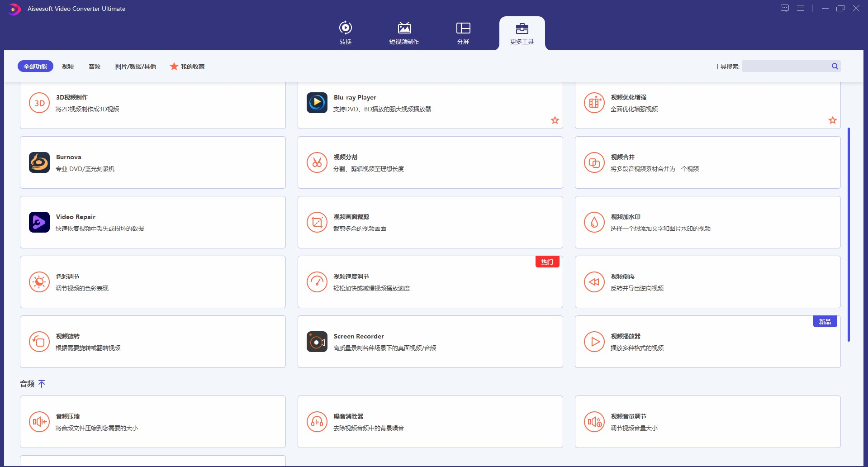868x467 pixels.
Task: Open the 3D视频制作 tool icon
Action: point(39,103)
